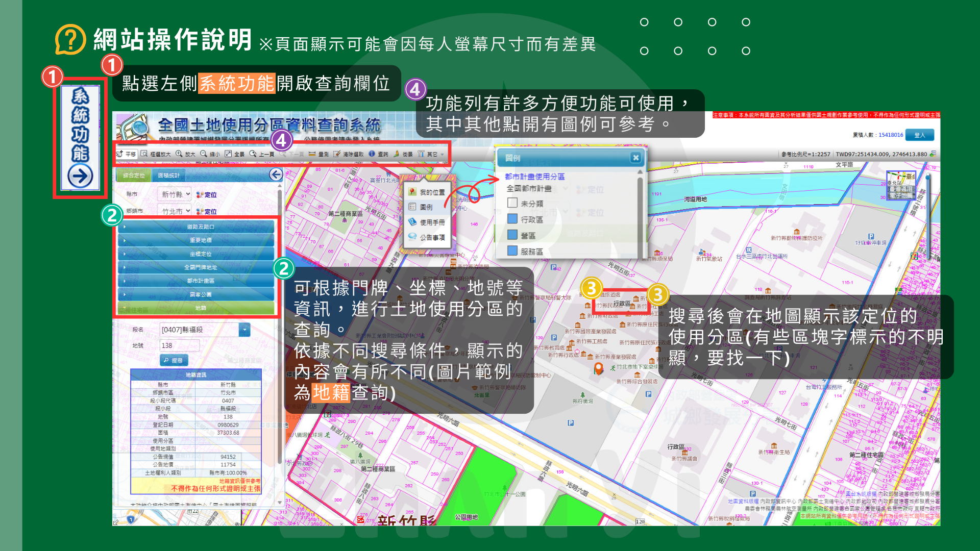
Task: Click 清除選取 clear selection tool
Action: 349,154
